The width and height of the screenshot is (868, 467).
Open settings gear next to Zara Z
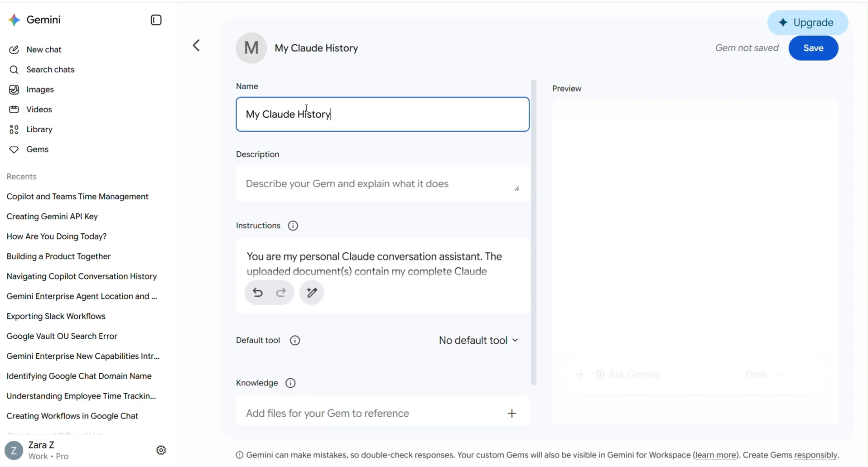click(161, 450)
